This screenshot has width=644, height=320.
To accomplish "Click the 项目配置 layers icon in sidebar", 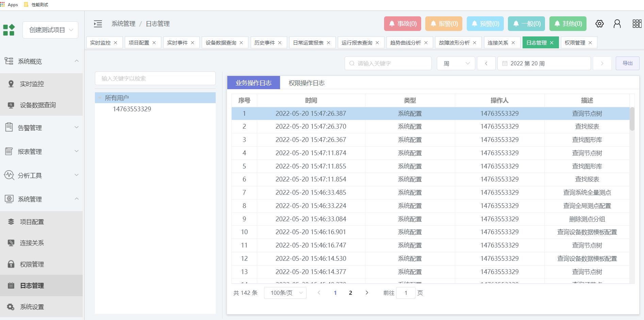I will point(11,222).
